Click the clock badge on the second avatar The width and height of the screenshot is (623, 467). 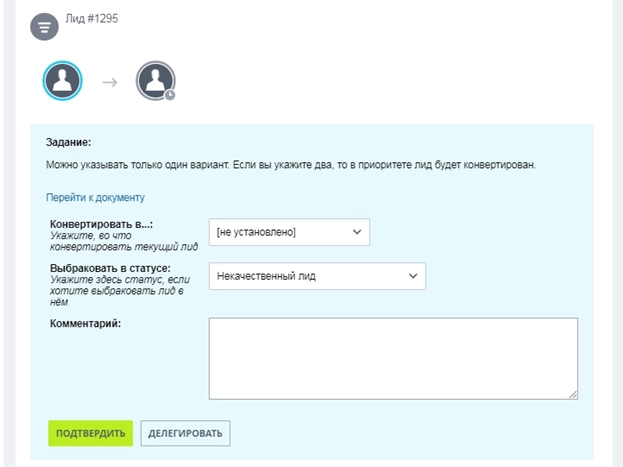click(170, 96)
